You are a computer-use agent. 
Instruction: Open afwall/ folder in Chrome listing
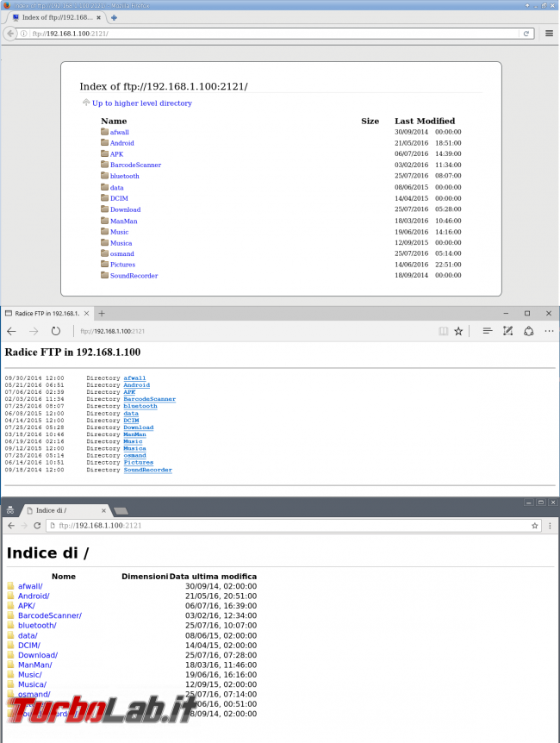point(30,586)
